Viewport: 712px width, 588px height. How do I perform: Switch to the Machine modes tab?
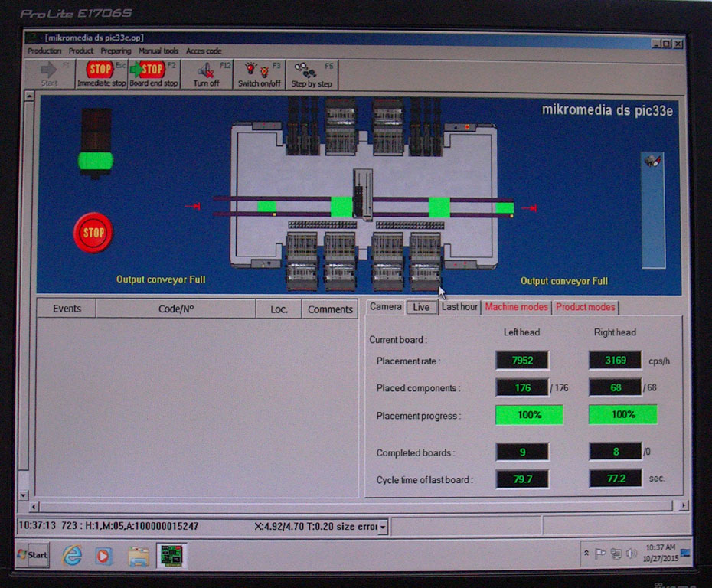516,307
